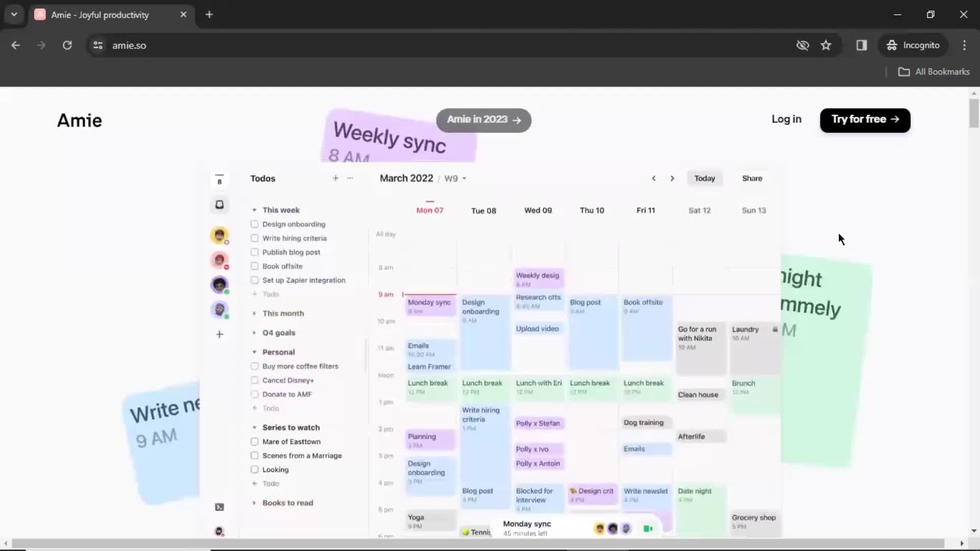Click the navigate to previous week arrow
Viewport: 980px width, 551px height.
click(x=653, y=178)
